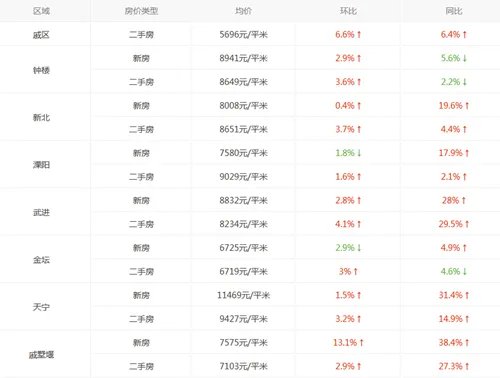Screen dimensions: 500x378
Task: Click the price 8651元/平米
Action: tap(243, 129)
